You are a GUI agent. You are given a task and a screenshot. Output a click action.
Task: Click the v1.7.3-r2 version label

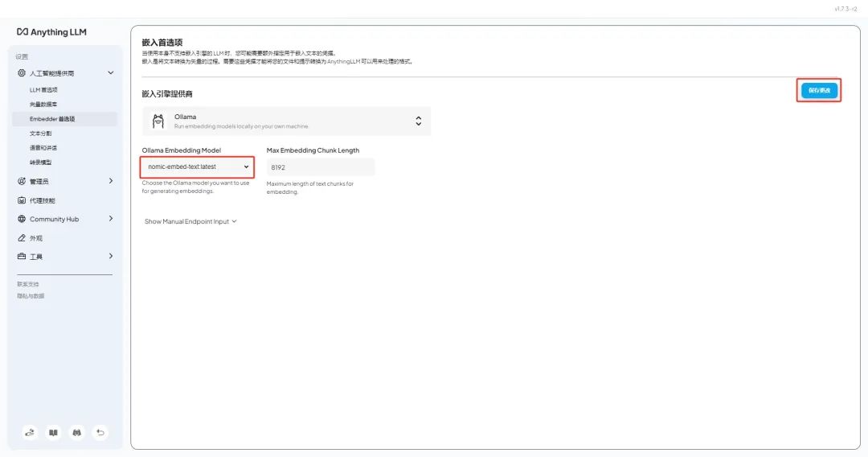click(845, 9)
